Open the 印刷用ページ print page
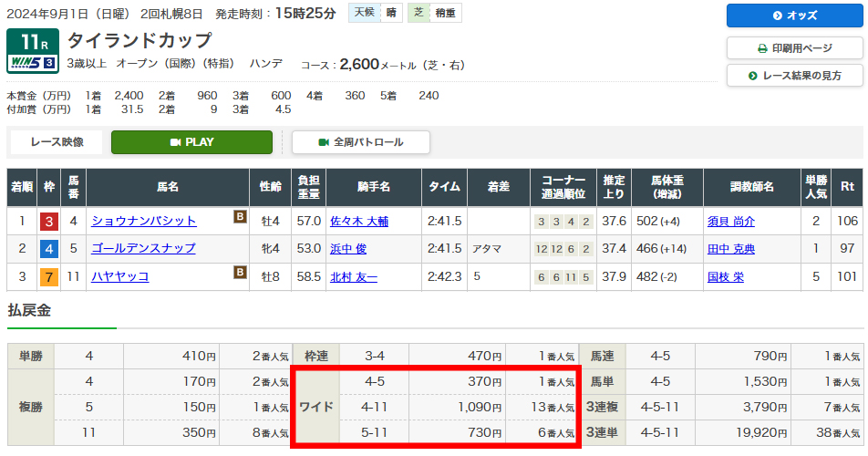 (x=794, y=48)
